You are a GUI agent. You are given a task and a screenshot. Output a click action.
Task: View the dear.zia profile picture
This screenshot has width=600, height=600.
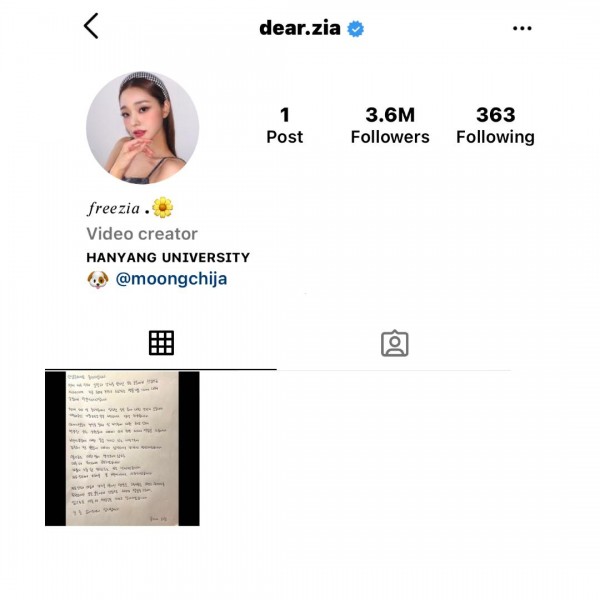(x=142, y=127)
